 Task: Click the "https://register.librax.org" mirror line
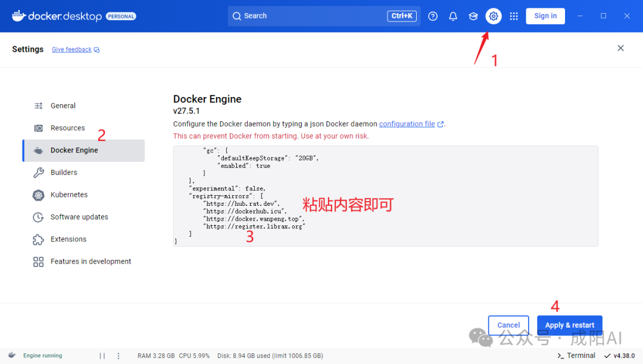[254, 227]
